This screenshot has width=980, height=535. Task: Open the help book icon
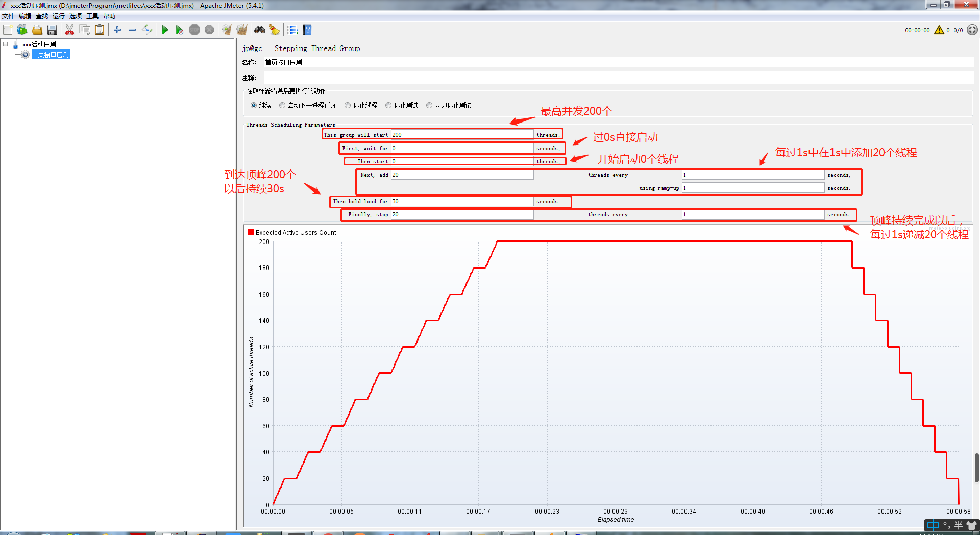tap(307, 30)
